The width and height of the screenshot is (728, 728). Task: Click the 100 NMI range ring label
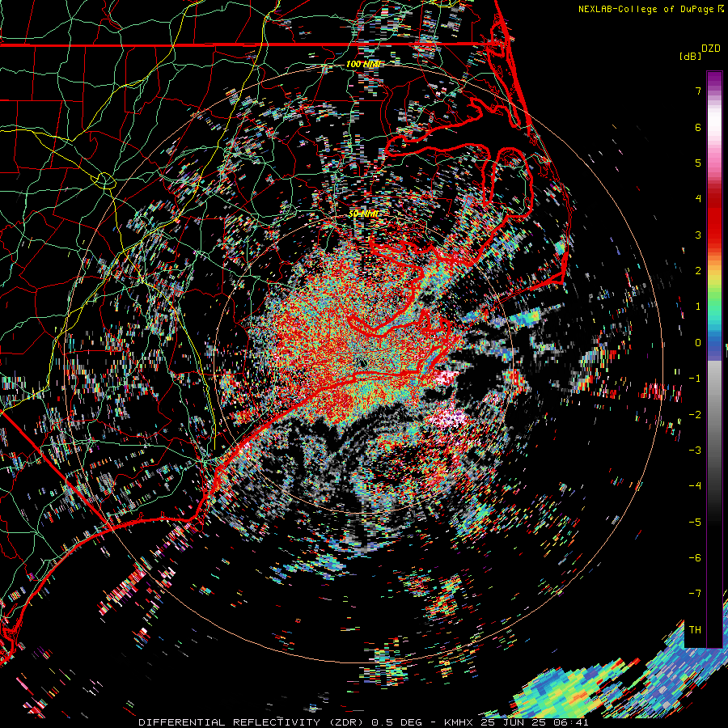pyautogui.click(x=363, y=64)
